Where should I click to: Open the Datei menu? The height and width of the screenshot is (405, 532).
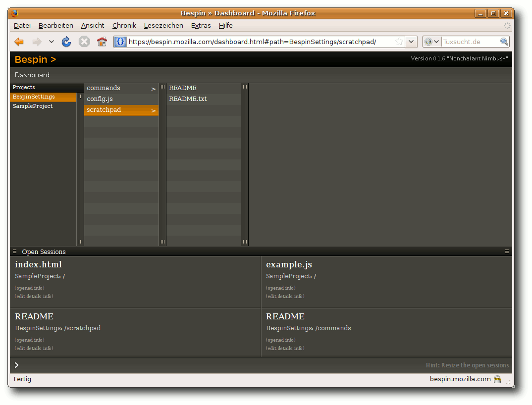click(x=22, y=25)
